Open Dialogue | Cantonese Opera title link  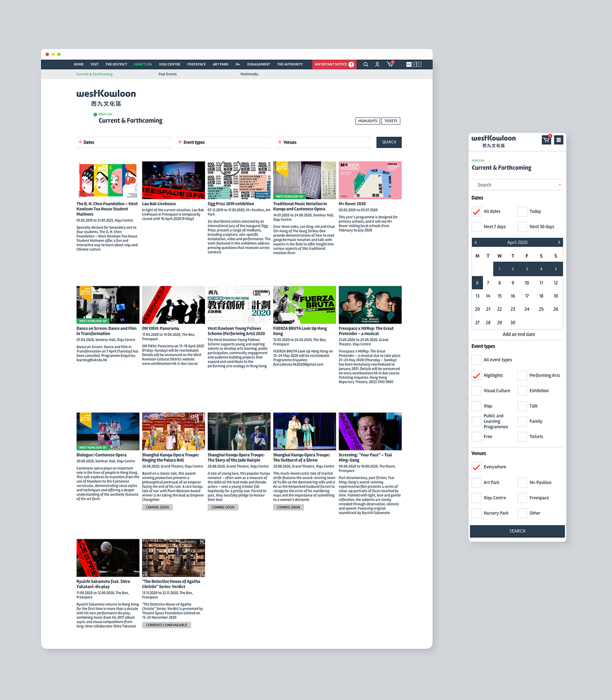[x=101, y=455]
